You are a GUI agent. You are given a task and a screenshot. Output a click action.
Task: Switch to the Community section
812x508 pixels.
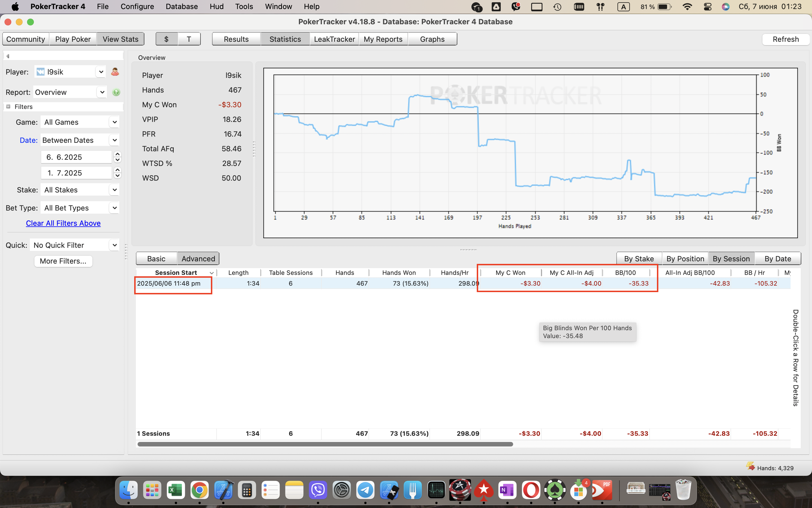[26, 39]
